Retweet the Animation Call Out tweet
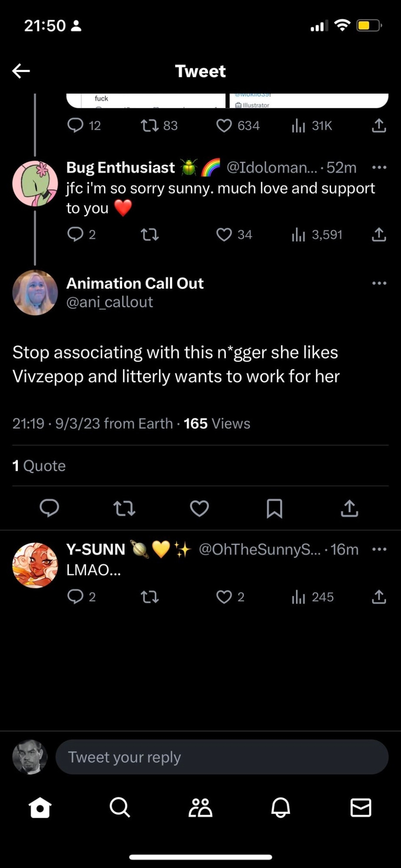Image resolution: width=401 pixels, height=868 pixels. pos(124,508)
